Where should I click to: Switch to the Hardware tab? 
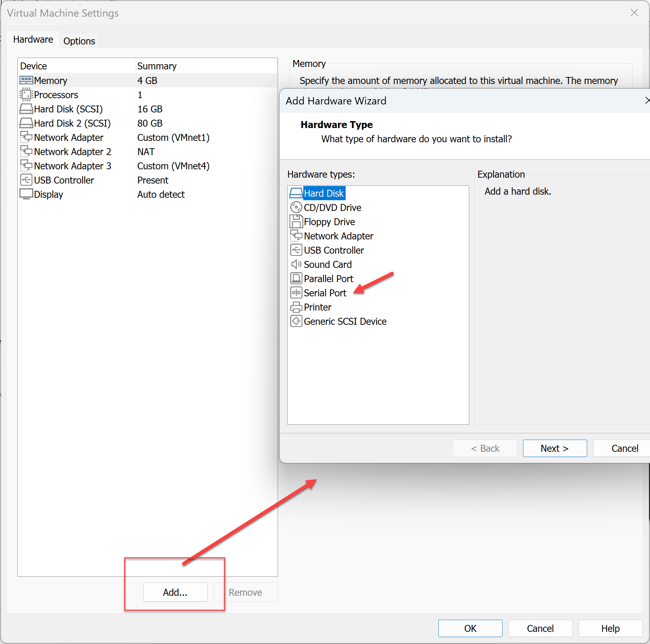point(33,40)
